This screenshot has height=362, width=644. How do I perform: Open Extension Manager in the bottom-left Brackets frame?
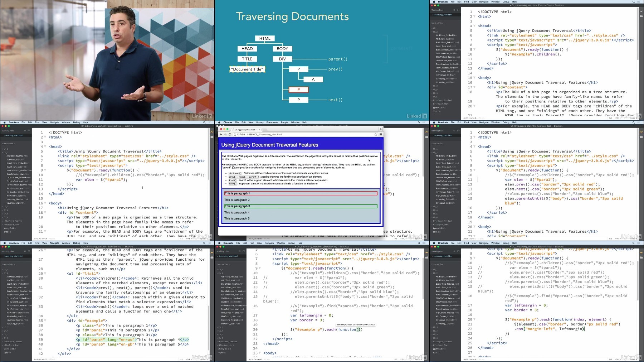pyautogui.click(x=212, y=257)
